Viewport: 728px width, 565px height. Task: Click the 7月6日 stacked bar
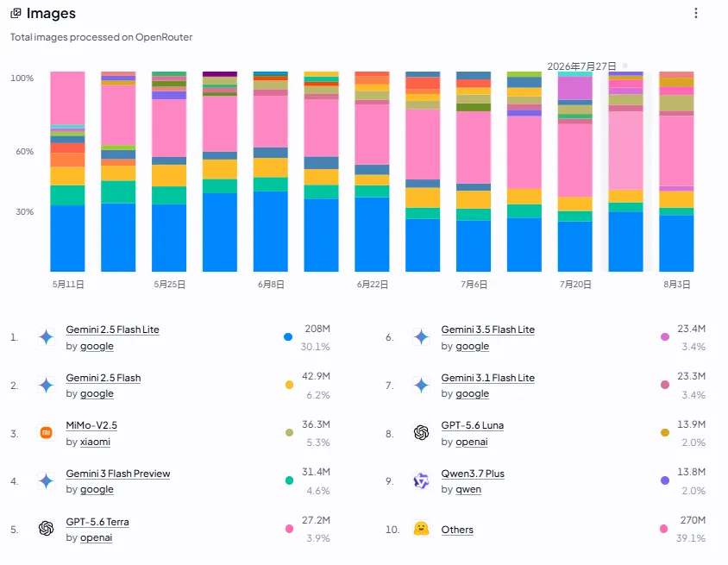pyautogui.click(x=474, y=172)
